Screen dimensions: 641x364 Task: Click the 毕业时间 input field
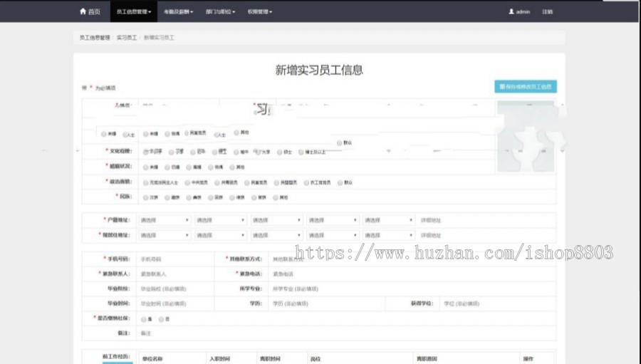click(x=175, y=303)
